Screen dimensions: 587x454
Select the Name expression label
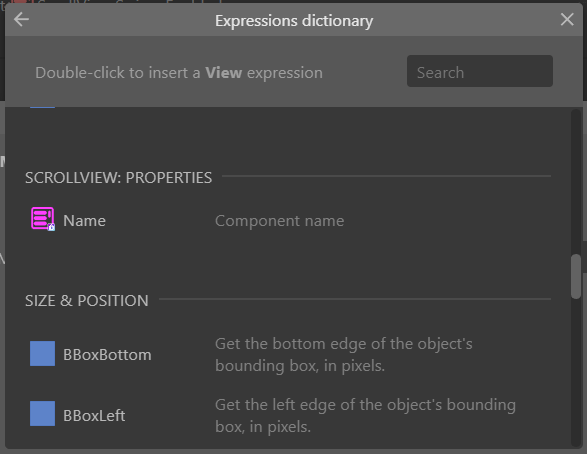coord(84,221)
